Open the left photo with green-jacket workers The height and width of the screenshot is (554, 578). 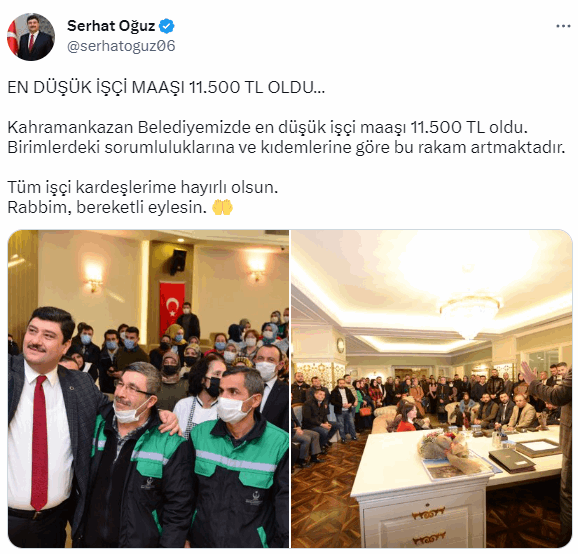coord(148,389)
